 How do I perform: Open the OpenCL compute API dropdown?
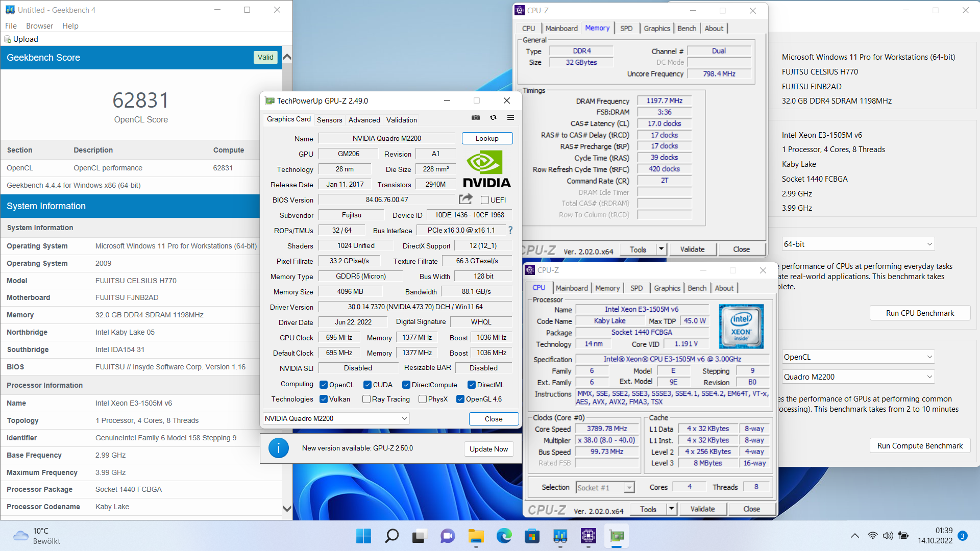(859, 357)
